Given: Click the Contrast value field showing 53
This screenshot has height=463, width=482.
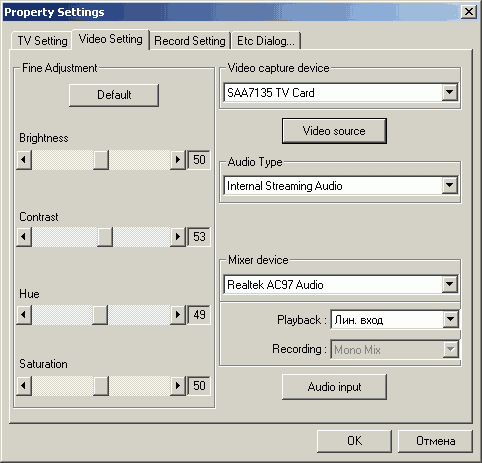Looking at the screenshot, I should pyautogui.click(x=199, y=237).
